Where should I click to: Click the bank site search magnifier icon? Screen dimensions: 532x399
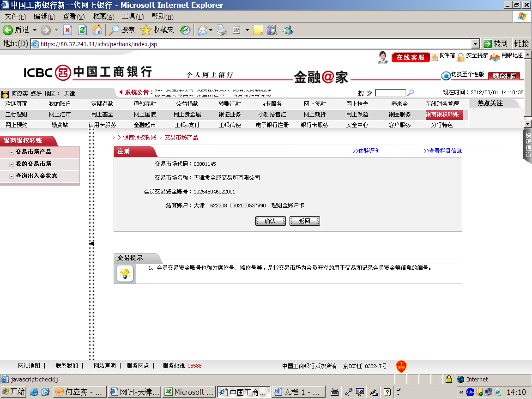click(411, 93)
